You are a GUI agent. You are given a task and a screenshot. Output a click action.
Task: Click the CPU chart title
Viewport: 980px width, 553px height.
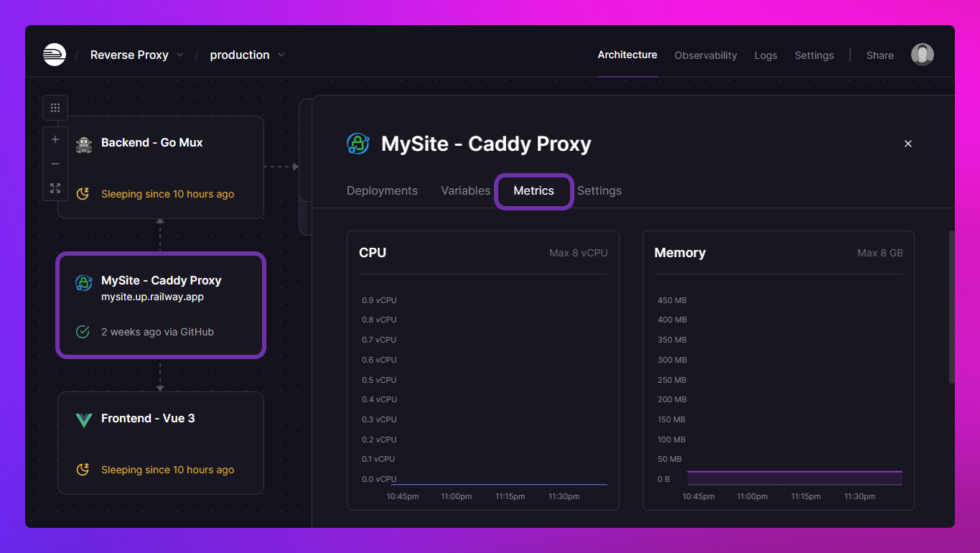tap(373, 253)
